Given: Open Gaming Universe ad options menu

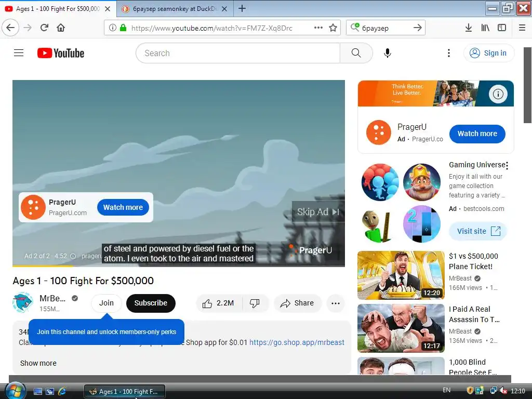Looking at the screenshot, I should [x=507, y=166].
